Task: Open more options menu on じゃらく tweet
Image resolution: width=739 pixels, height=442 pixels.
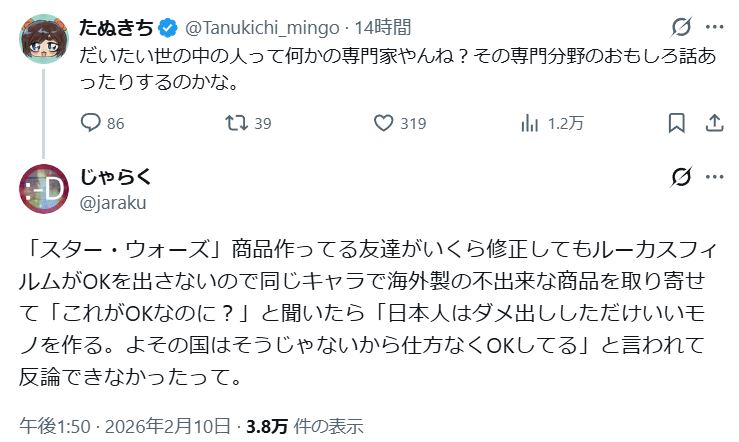Action: (x=714, y=178)
